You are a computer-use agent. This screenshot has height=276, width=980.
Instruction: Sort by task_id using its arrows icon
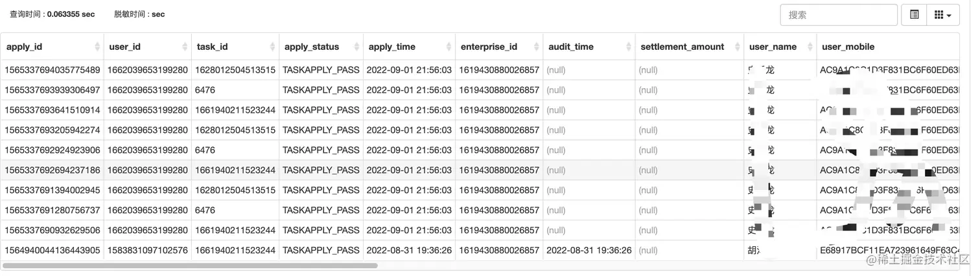click(x=273, y=47)
